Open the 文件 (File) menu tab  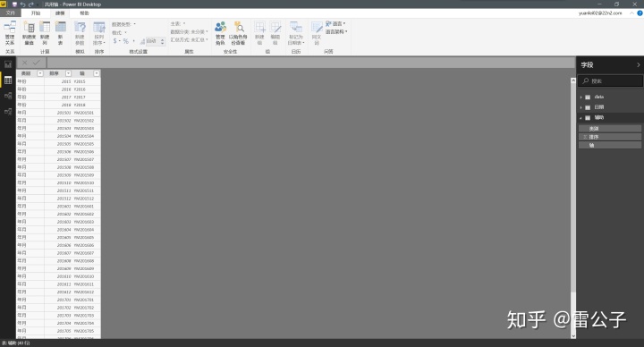click(x=10, y=13)
